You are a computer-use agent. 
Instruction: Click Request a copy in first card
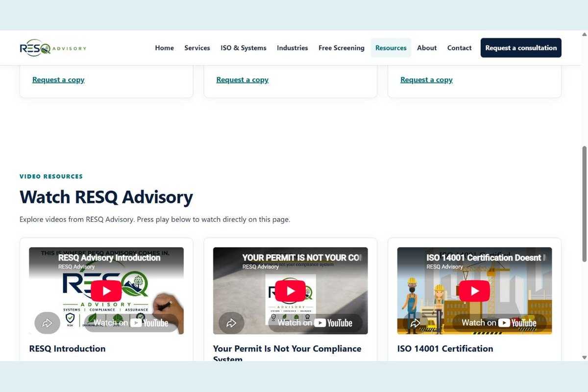(58, 80)
